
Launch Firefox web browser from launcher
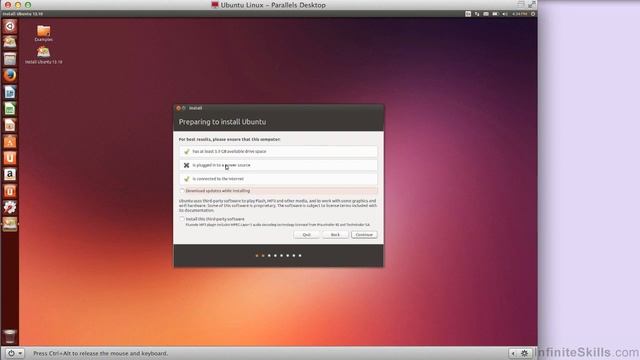(10, 76)
